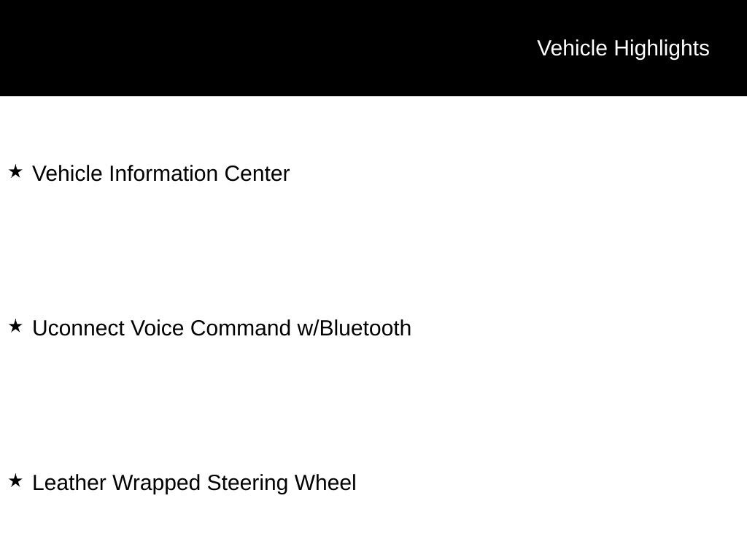The width and height of the screenshot is (747, 560).
Task: Click the Uconnect Voice Command w/Bluetooth text
Action: [x=222, y=328]
